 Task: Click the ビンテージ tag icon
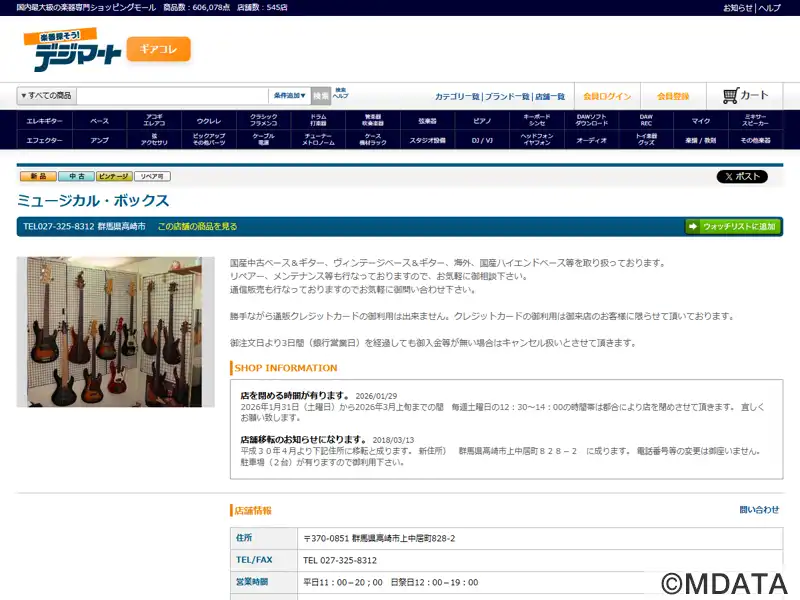(114, 177)
